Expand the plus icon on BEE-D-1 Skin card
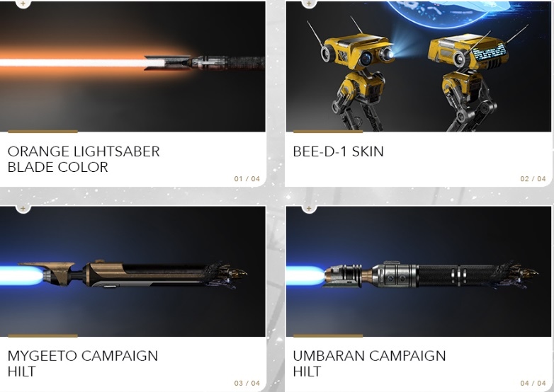The width and height of the screenshot is (554, 392). 309,4
